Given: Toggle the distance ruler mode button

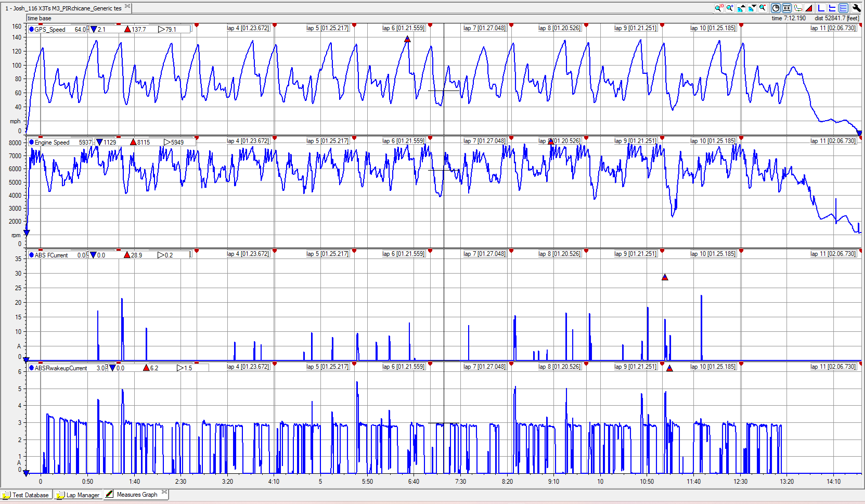Looking at the screenshot, I should (x=786, y=8).
